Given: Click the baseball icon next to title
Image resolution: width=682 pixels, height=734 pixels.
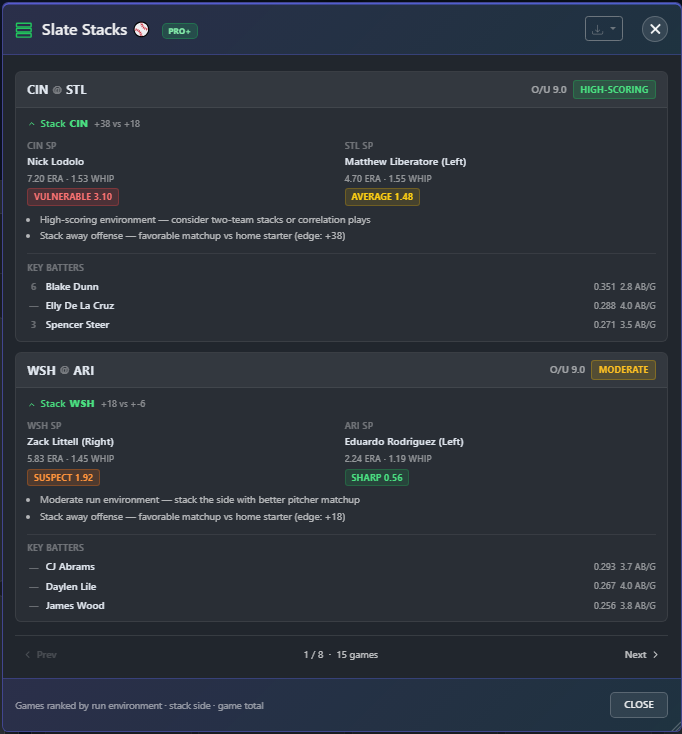Looking at the screenshot, I should click(x=141, y=29).
